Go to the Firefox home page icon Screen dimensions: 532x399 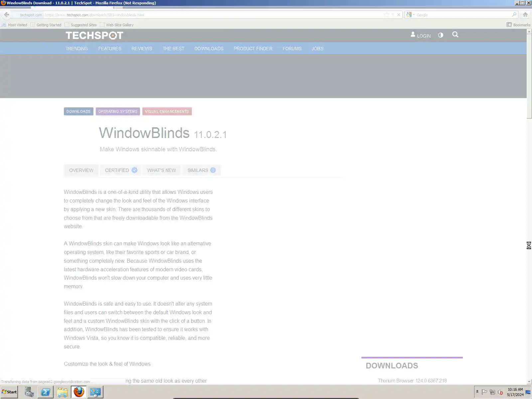[x=525, y=15]
